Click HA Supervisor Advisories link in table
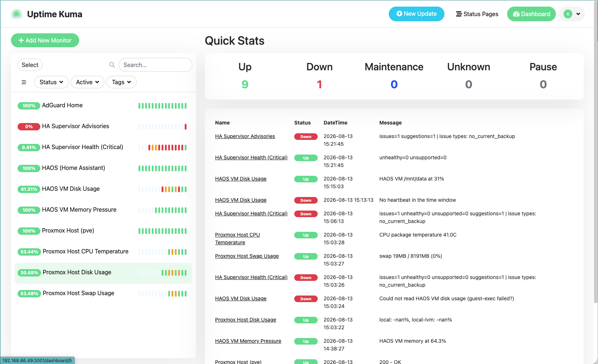This screenshot has height=364, width=598. 245,136
